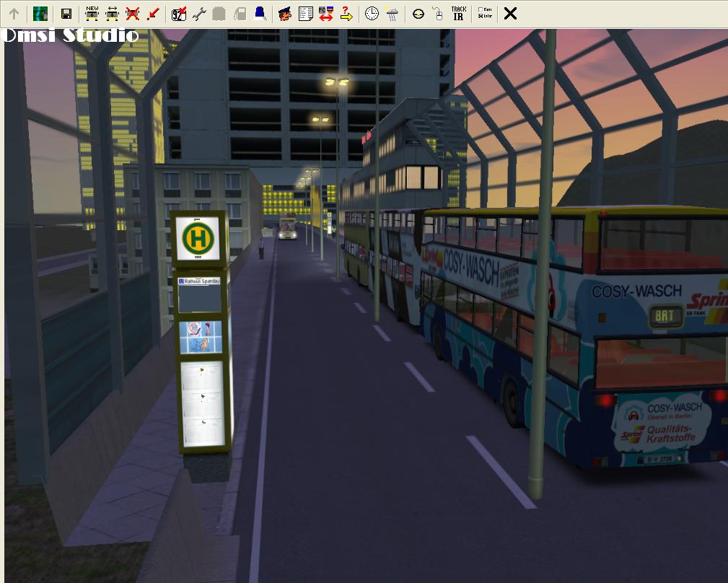Open the timetable document icon

pos(305,14)
